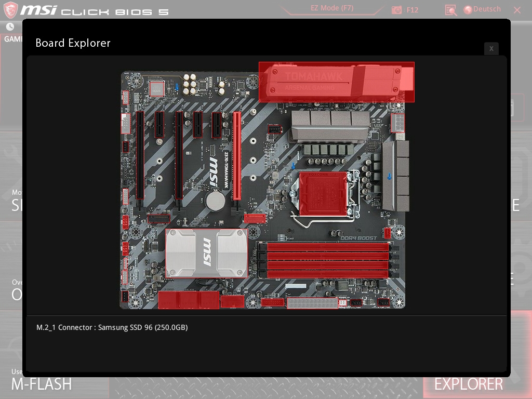The height and width of the screenshot is (399, 532).
Task: Select the highlighted audio codec chip
Action: click(157, 89)
